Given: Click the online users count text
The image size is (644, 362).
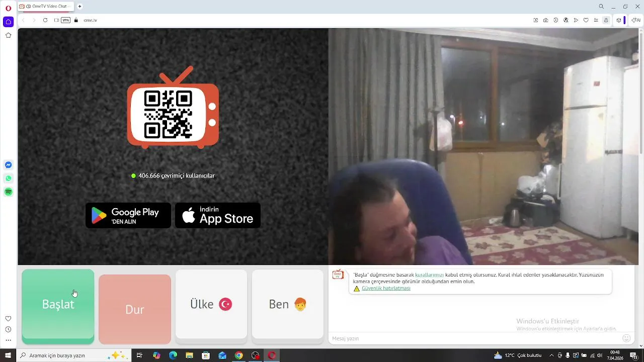Looking at the screenshot, I should pyautogui.click(x=177, y=175).
